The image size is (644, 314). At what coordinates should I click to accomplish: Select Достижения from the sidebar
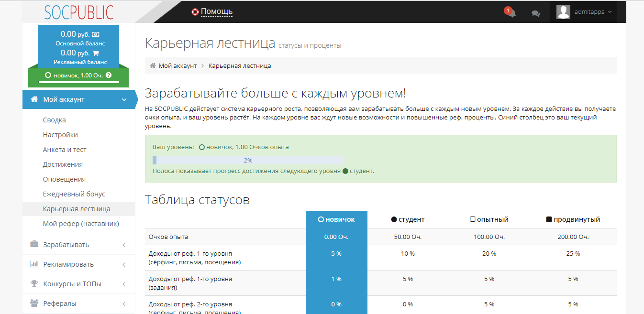tap(63, 164)
